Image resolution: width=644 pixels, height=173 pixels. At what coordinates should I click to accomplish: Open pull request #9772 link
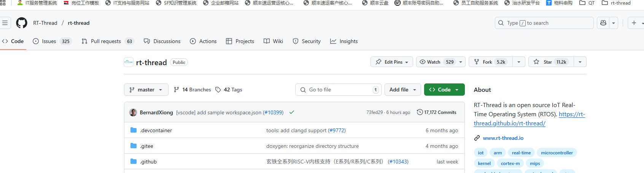click(x=337, y=130)
